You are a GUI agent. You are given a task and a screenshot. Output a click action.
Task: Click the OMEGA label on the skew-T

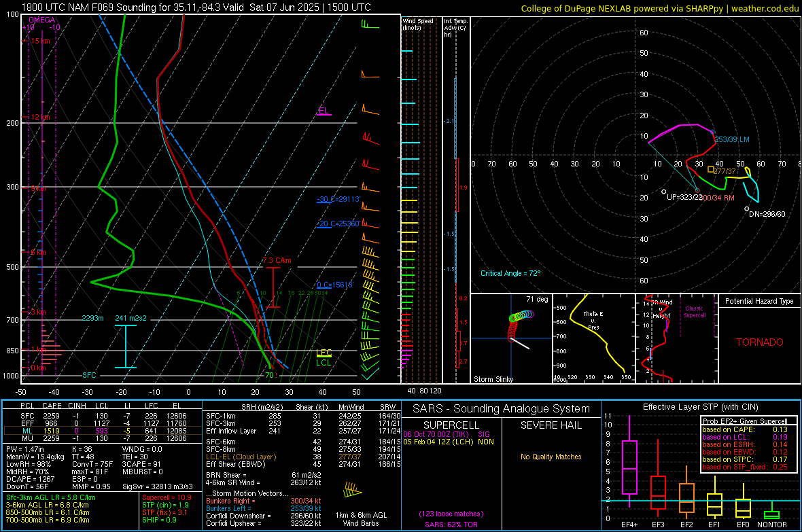(42, 20)
